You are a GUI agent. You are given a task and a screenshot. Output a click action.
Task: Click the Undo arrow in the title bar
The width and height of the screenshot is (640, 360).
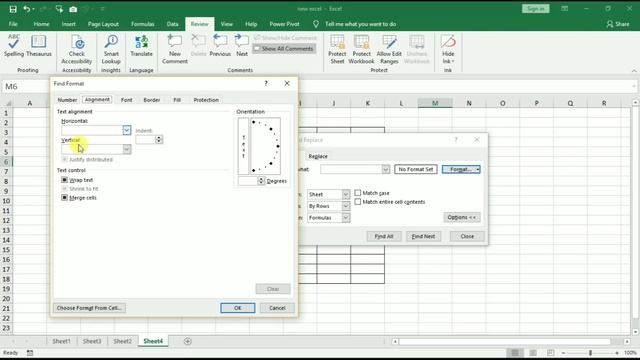27,9
